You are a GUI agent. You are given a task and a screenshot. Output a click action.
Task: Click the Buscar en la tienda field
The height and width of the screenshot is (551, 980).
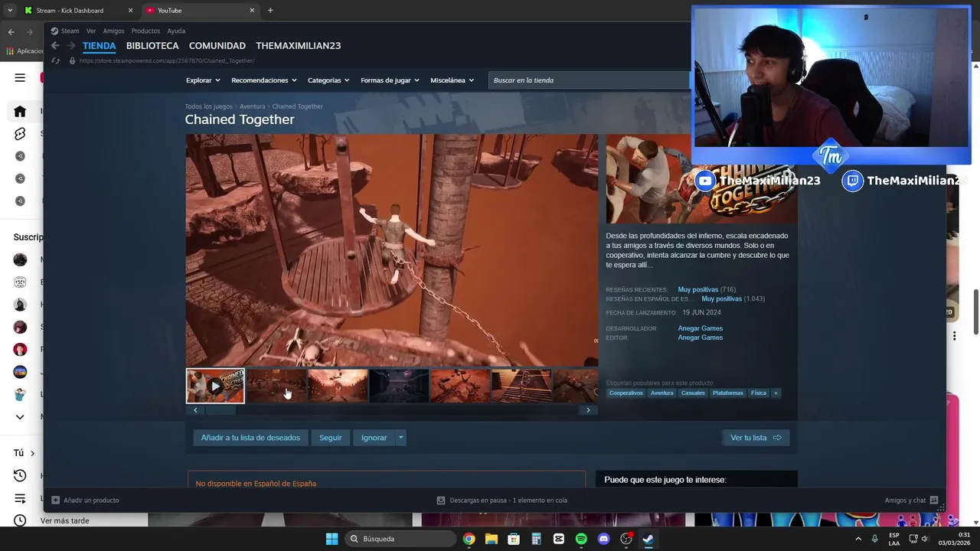pos(590,80)
